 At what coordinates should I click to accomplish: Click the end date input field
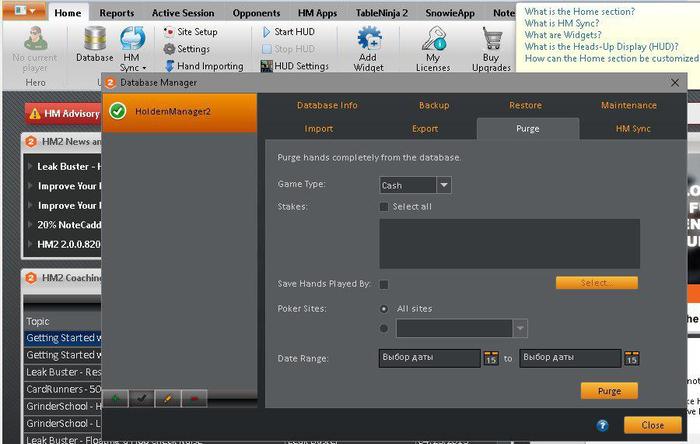tap(570, 358)
